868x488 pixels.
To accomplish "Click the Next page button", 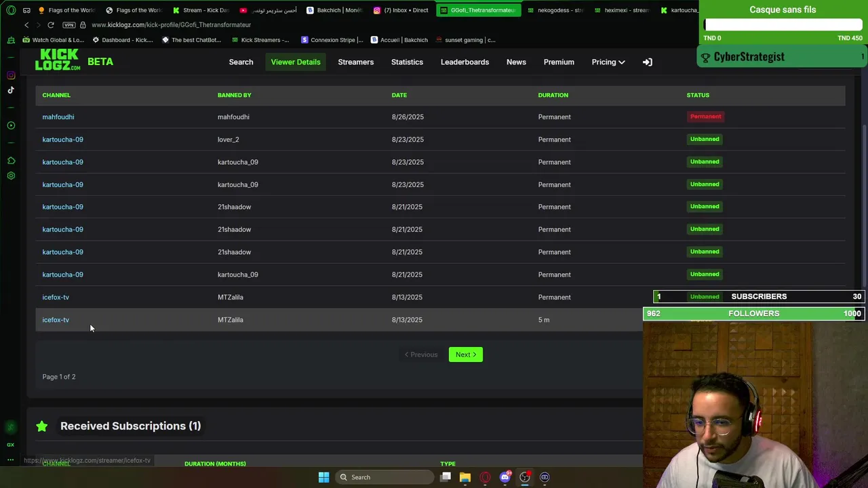I will [x=466, y=354].
